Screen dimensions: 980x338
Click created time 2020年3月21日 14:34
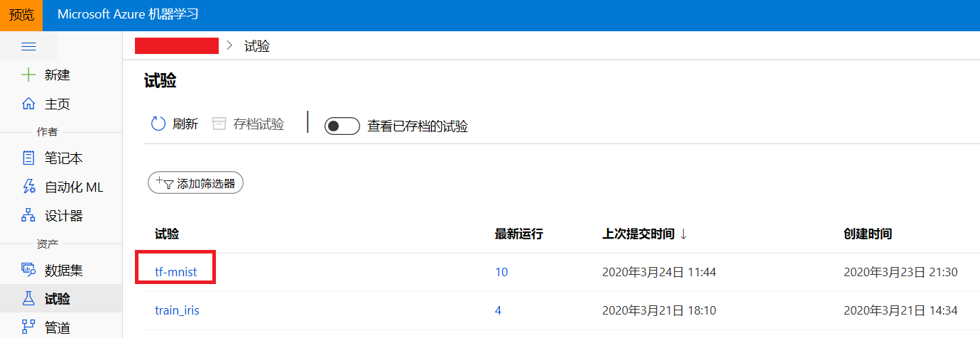click(x=901, y=310)
